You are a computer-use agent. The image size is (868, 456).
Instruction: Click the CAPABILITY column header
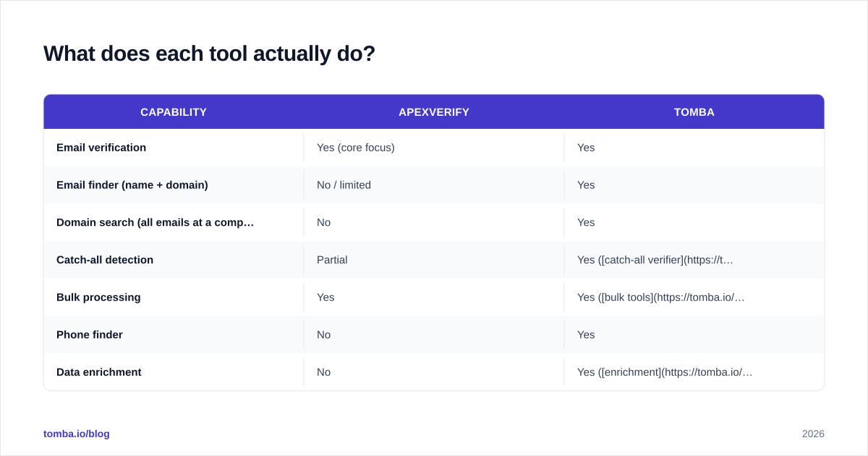174,112
